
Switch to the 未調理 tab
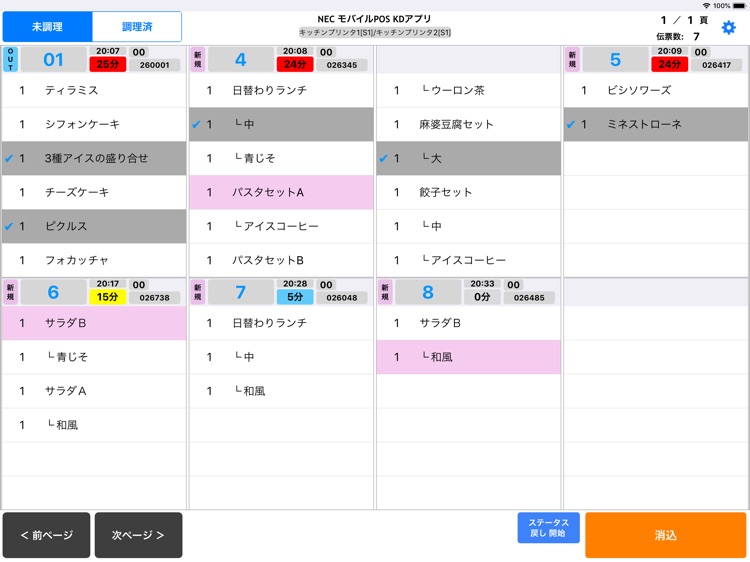click(x=47, y=27)
